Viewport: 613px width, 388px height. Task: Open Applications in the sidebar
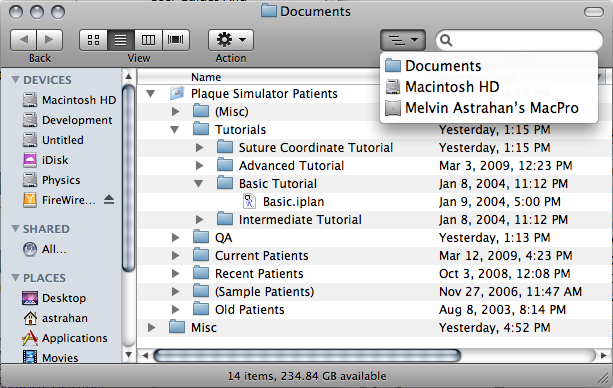[x=65, y=338]
